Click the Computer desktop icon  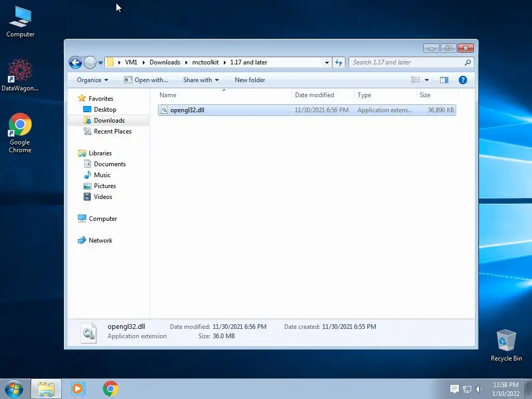(20, 22)
